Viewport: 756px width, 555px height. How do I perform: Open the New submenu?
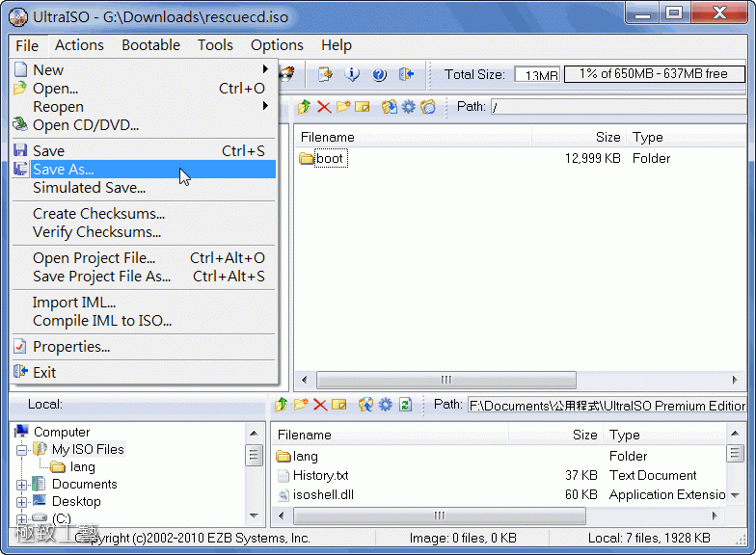(144, 69)
